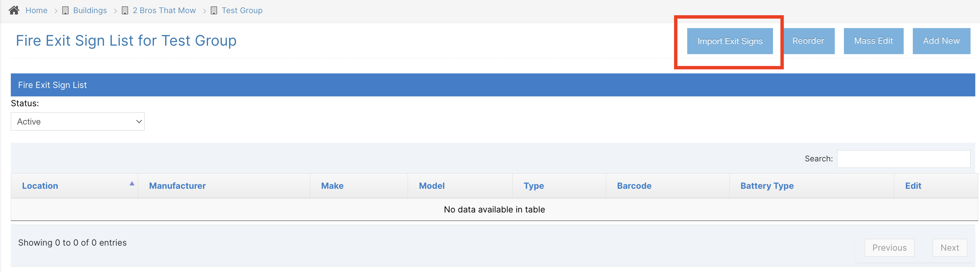Screen dimensions: 980x272
Task: Sort table by Barcode column
Action: tap(667, 186)
